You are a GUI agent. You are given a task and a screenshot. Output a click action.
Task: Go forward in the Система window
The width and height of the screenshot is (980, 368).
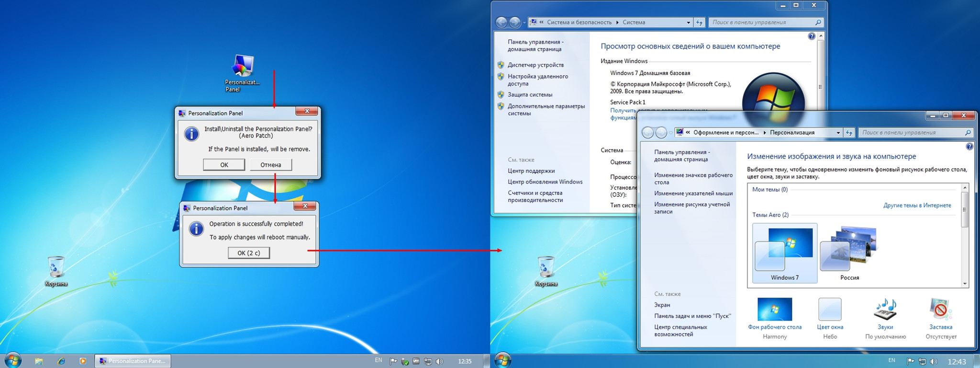(515, 22)
